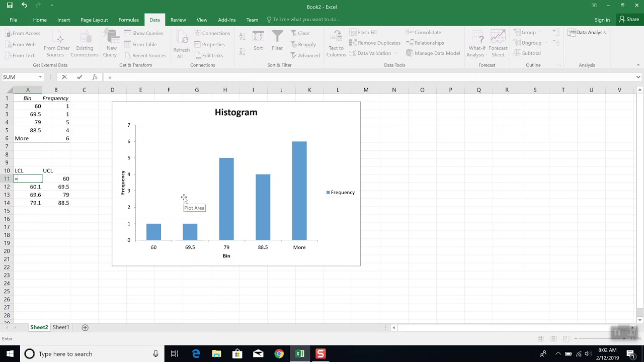Image resolution: width=644 pixels, height=362 pixels.
Task: Click the Sign in link
Action: [x=602, y=20]
